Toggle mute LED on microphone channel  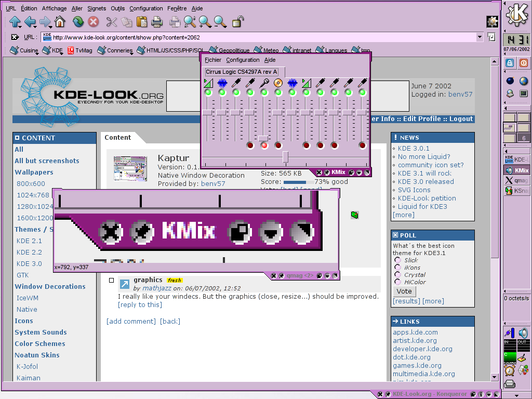pyautogui.click(x=264, y=92)
